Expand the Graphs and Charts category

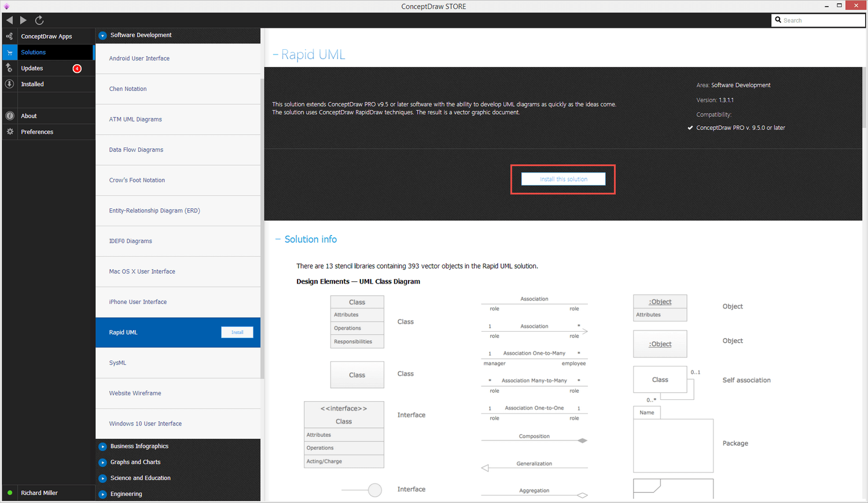coord(102,462)
